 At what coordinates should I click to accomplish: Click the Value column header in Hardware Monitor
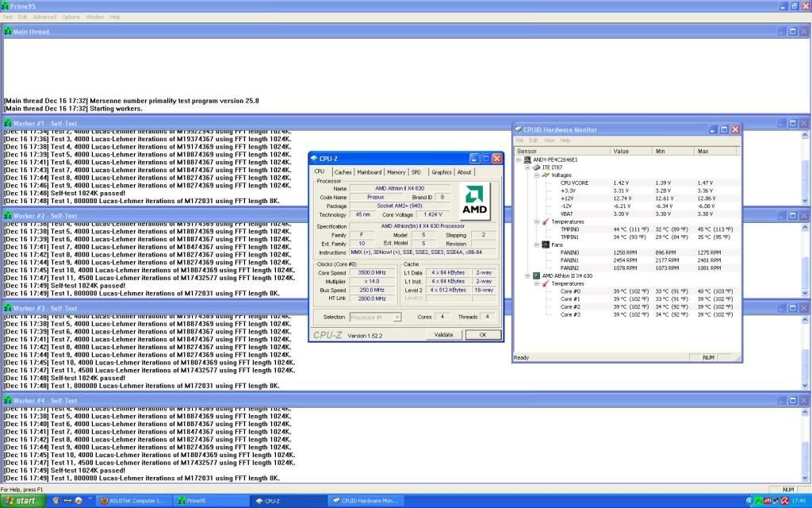click(631, 151)
